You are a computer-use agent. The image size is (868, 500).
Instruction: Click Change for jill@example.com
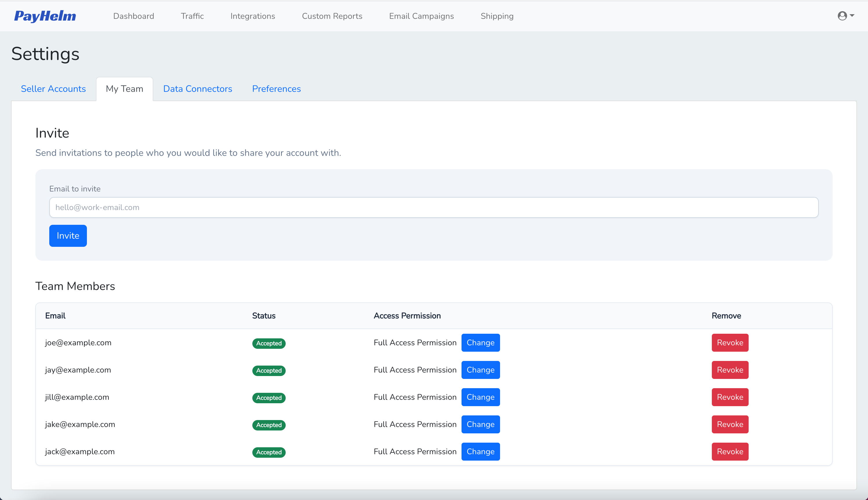480,397
